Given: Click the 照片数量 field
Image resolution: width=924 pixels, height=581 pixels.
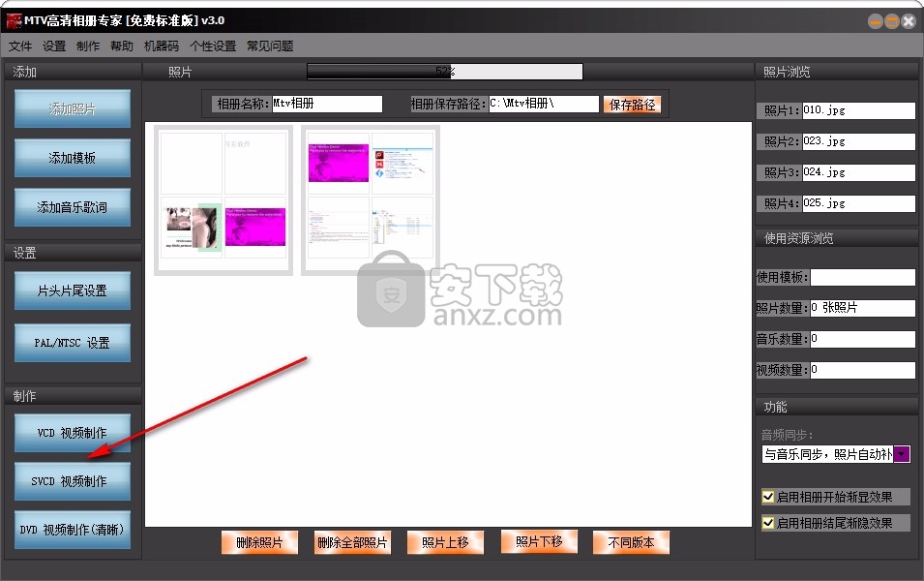Looking at the screenshot, I should coord(863,308).
